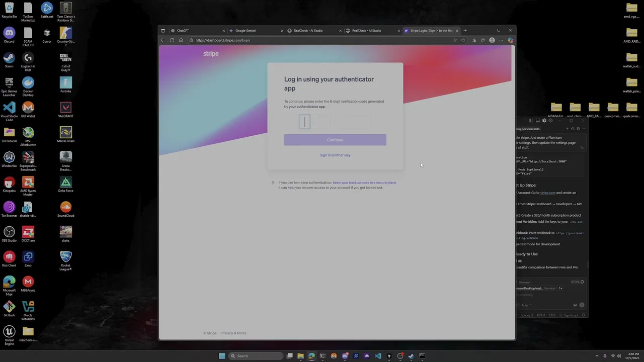Open a new browser tab
Image resolution: width=644 pixels, height=362 pixels.
click(x=465, y=31)
